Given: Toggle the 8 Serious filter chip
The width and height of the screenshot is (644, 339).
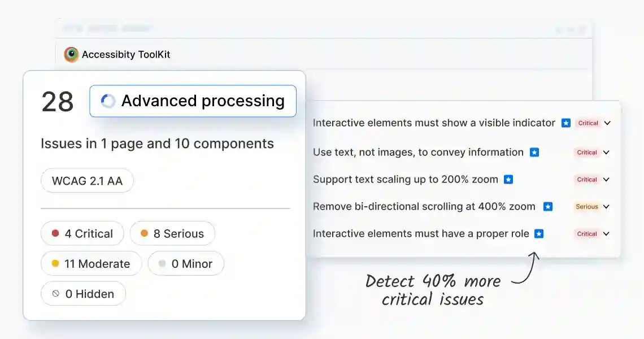Looking at the screenshot, I should tap(172, 233).
